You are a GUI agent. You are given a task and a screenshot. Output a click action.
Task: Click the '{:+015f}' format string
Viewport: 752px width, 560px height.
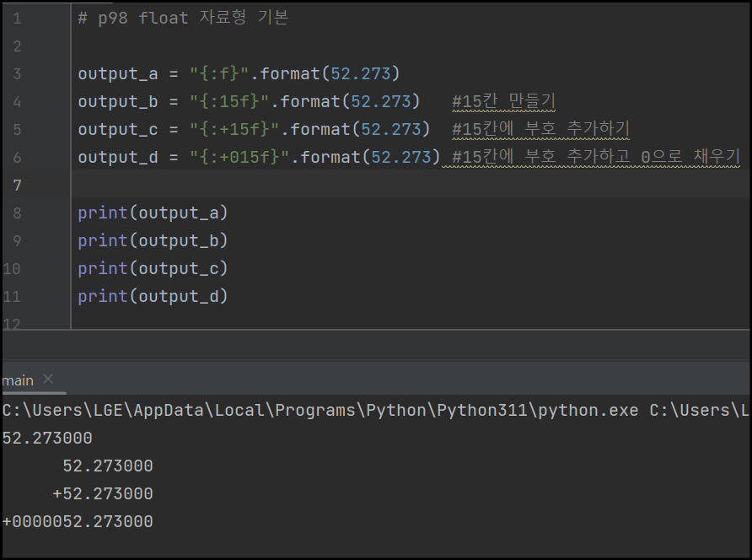point(239,158)
